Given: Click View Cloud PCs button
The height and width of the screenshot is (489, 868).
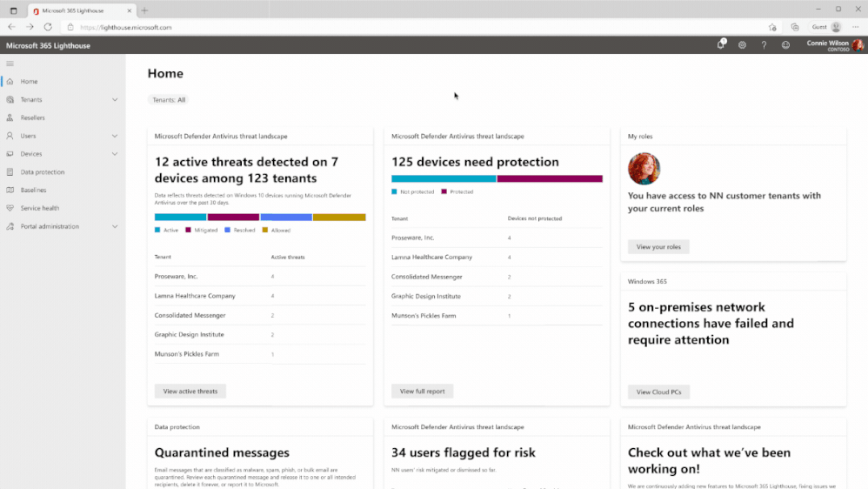Looking at the screenshot, I should pyautogui.click(x=658, y=392).
